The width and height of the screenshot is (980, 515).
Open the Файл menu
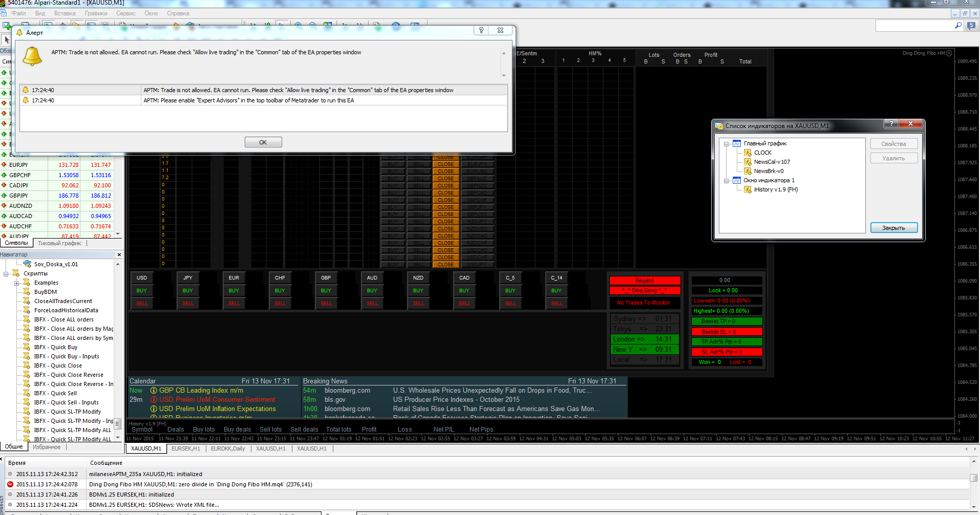(18, 13)
